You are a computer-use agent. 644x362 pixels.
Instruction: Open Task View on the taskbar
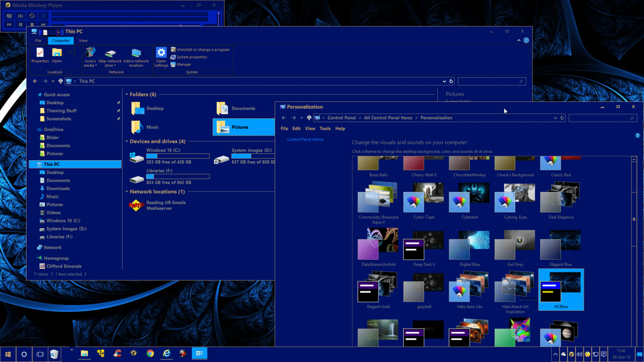pos(40,354)
